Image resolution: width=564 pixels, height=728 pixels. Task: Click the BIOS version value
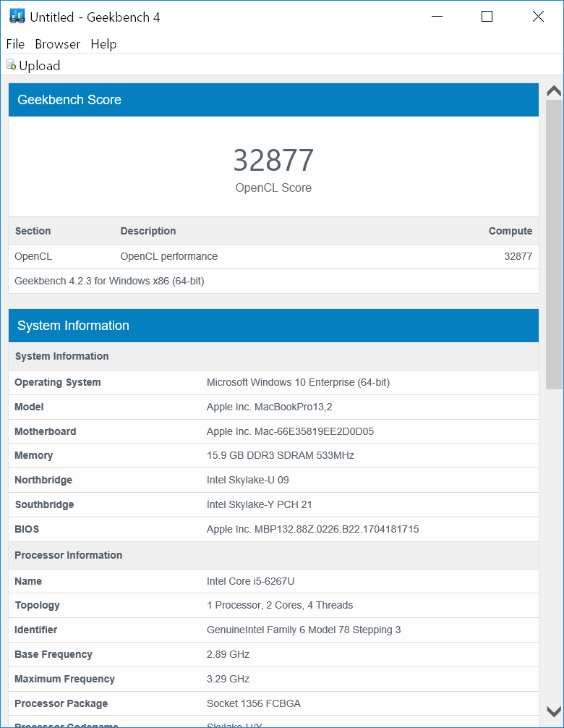coord(312,529)
